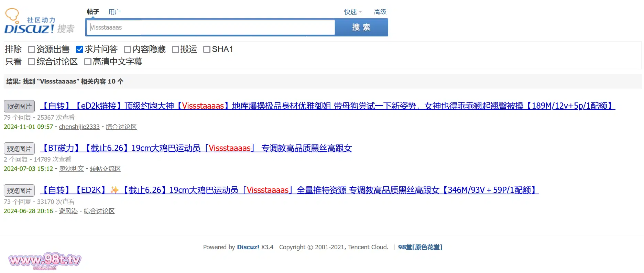The image size is (644, 273).
Task: Click the 73 个回复 - 33170 次查看 text
Action: click(39, 202)
